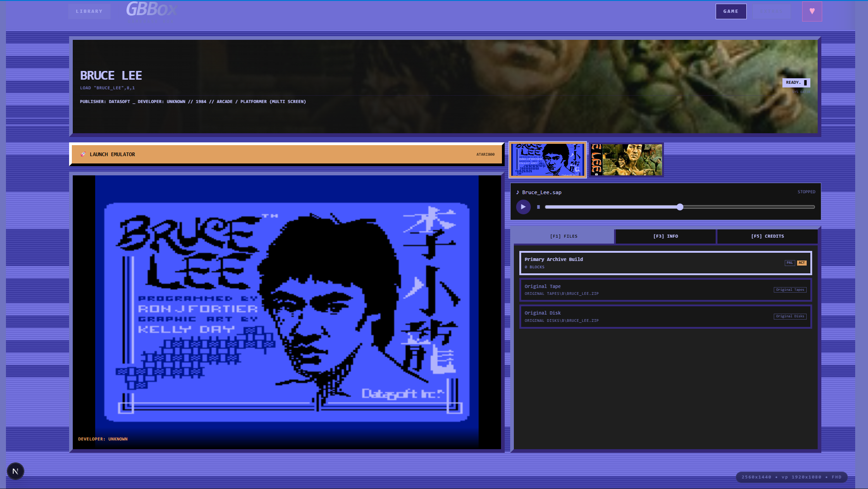The image size is (868, 489).
Task: Click the Original Disks tag
Action: click(790, 316)
